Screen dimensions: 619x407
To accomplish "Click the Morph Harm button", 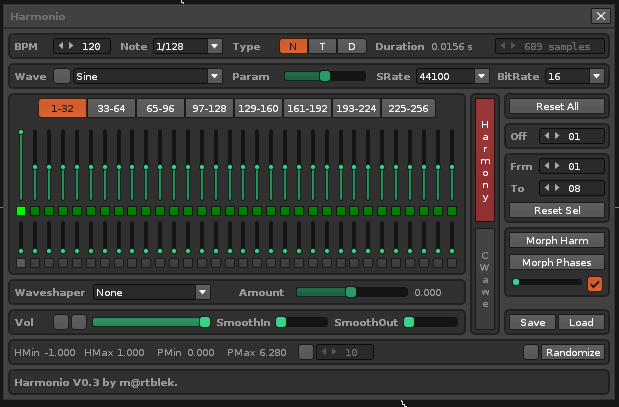I will 557,240.
